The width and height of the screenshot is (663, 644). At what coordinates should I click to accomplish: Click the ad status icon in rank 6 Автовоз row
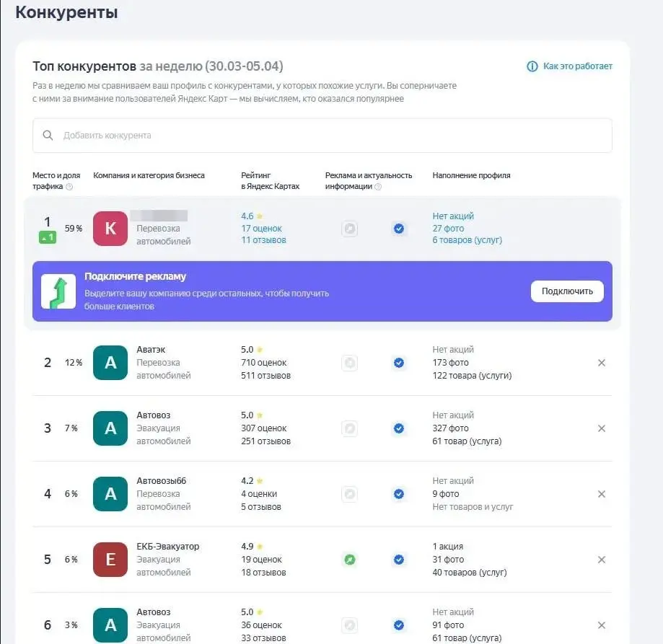(350, 625)
